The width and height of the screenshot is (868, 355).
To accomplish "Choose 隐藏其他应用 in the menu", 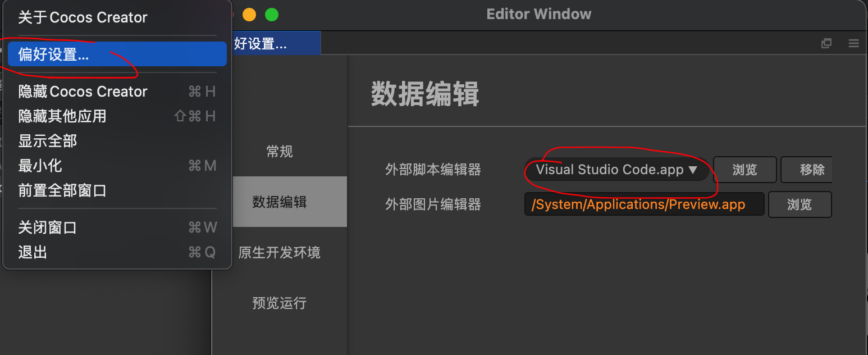I will click(x=62, y=116).
